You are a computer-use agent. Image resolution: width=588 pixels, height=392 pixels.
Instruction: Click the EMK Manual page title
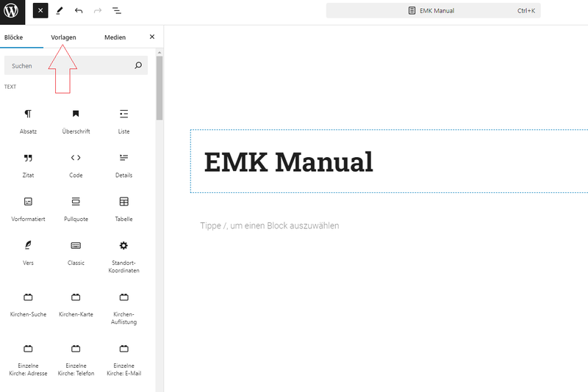coord(288,161)
